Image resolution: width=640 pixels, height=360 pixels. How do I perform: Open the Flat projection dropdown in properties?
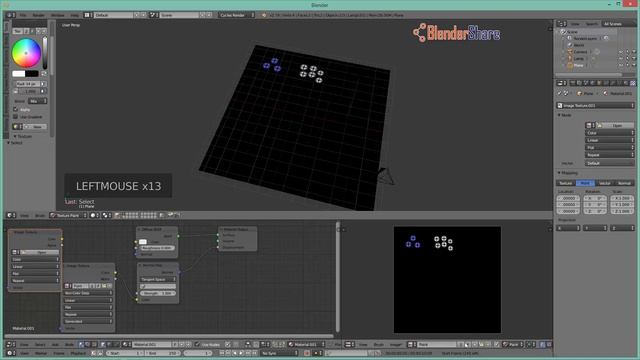click(x=610, y=148)
